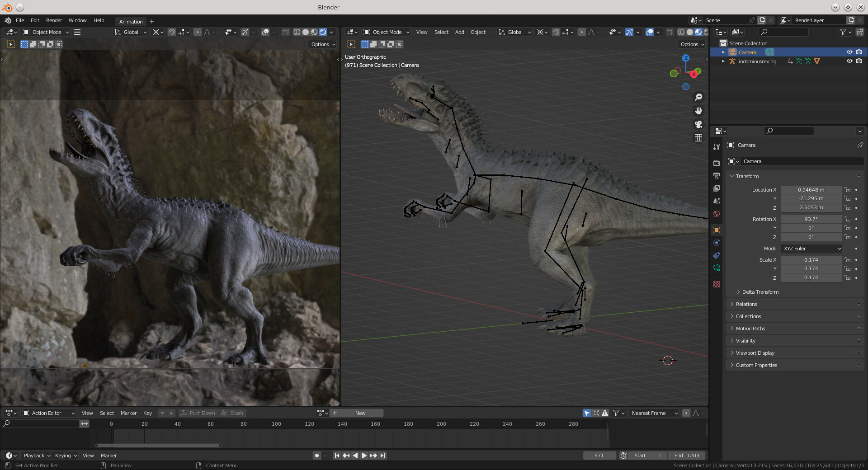Select the World Properties globe icon
The height and width of the screenshot is (470, 868).
[x=716, y=214]
